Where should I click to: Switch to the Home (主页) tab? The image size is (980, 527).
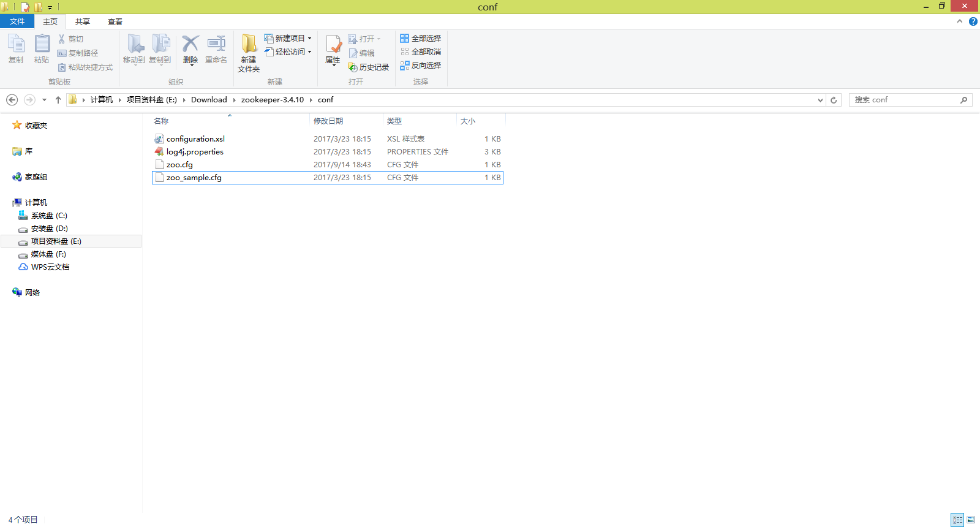pyautogui.click(x=50, y=21)
